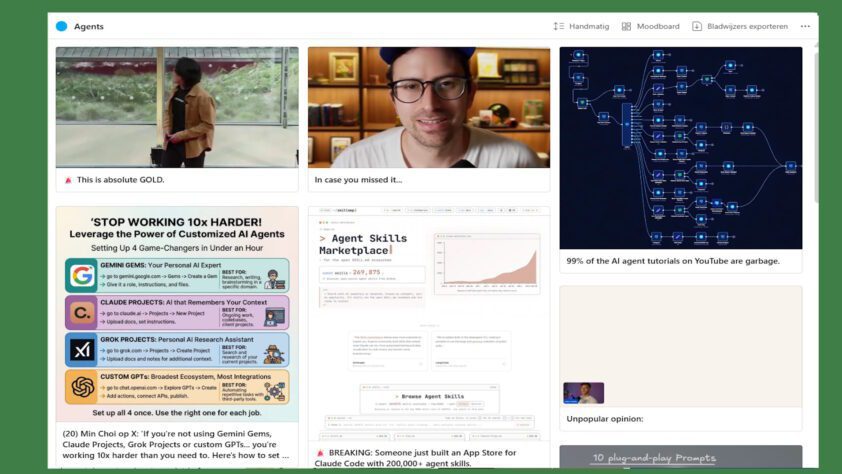842x474 pixels.
Task: Click the blue Agents collection icon
Action: (x=62, y=26)
